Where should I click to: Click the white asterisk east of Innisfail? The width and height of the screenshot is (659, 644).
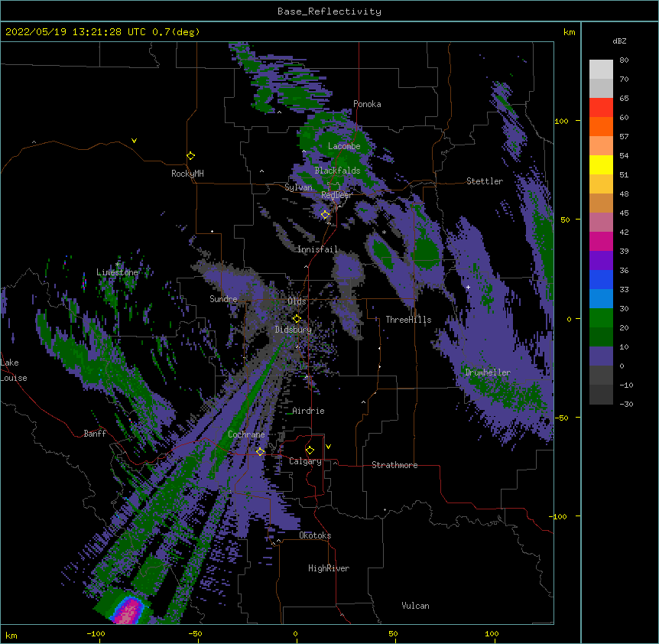tap(384, 233)
